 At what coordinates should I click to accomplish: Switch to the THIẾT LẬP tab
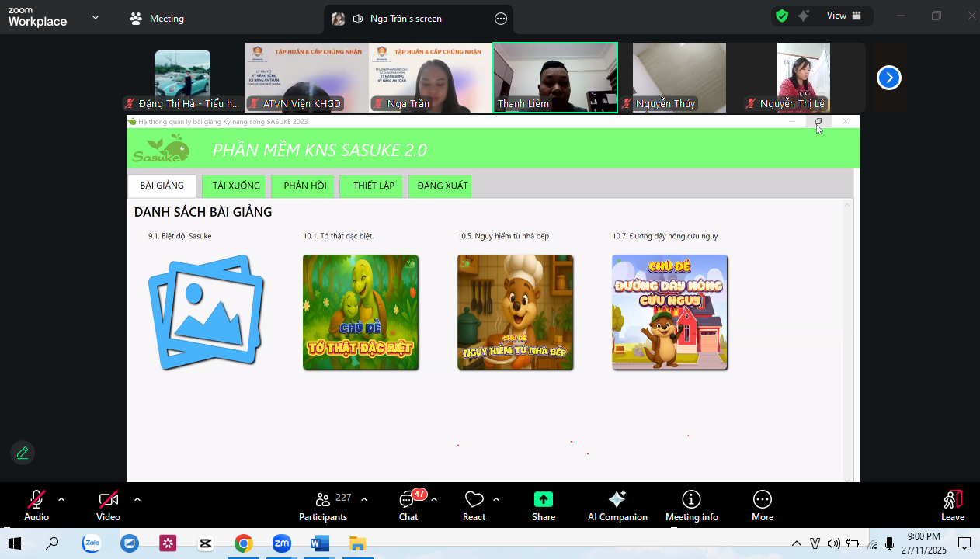(374, 186)
